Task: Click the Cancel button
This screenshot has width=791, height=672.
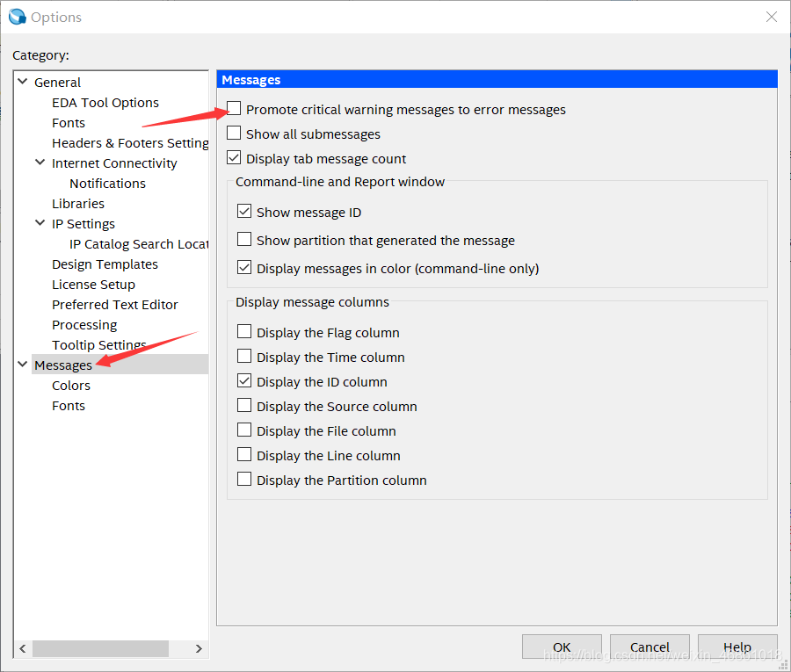Action: 649,647
